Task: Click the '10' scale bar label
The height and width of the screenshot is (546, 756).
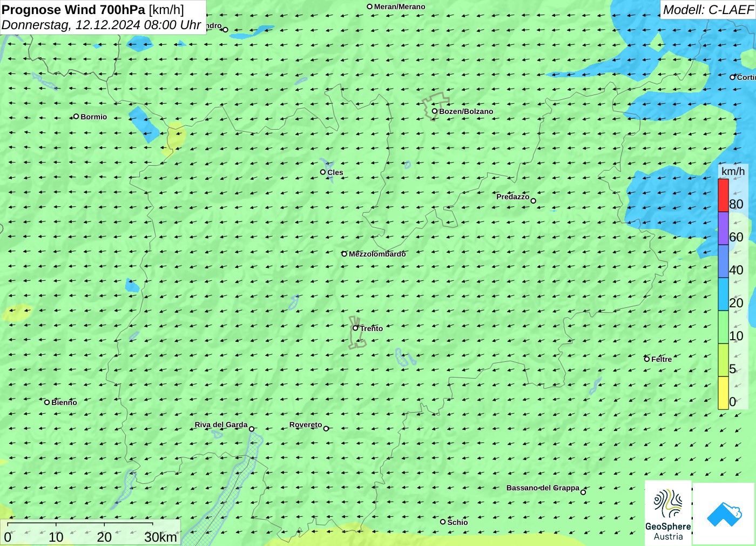Action: [56, 537]
